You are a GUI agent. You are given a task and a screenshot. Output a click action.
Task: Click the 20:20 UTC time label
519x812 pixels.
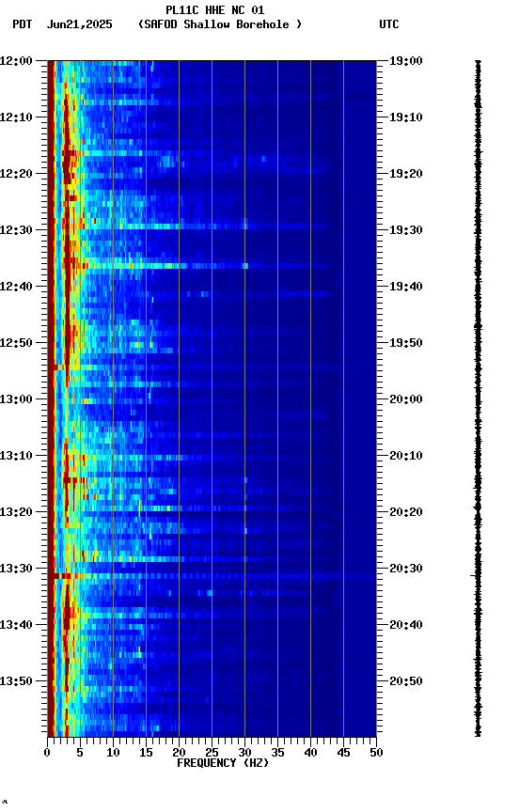tap(406, 513)
